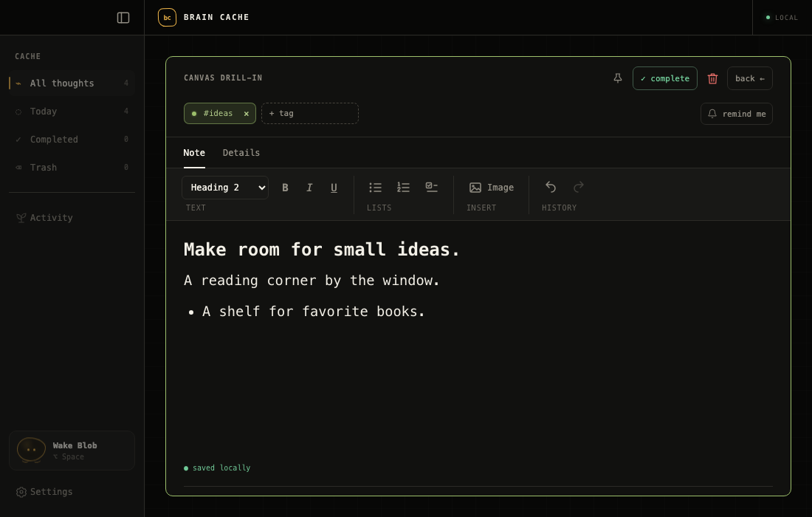Open Settings in the sidebar
This screenshot has width=812, height=517.
(x=72, y=492)
